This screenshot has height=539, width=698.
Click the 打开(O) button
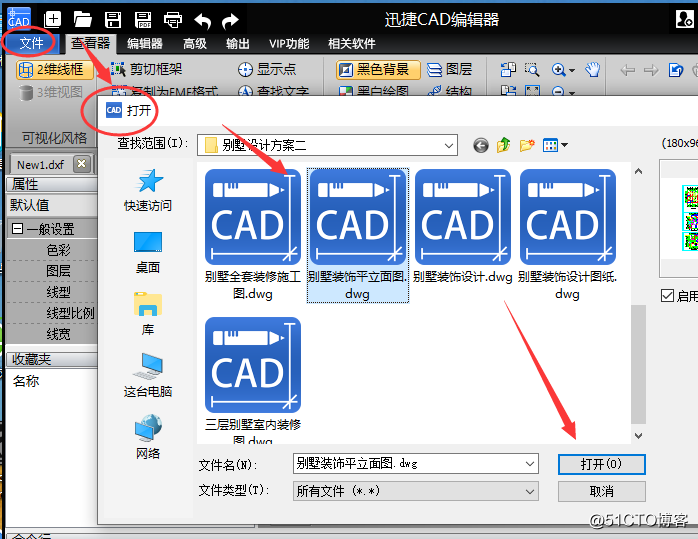[x=601, y=464]
